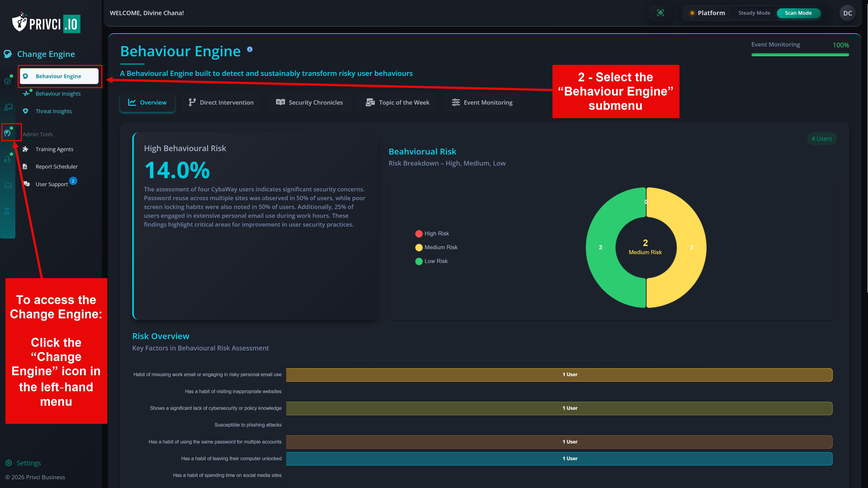Open the dashboard speedometer icon in sidebar
The height and width of the screenshot is (488, 868).
tap(7, 81)
